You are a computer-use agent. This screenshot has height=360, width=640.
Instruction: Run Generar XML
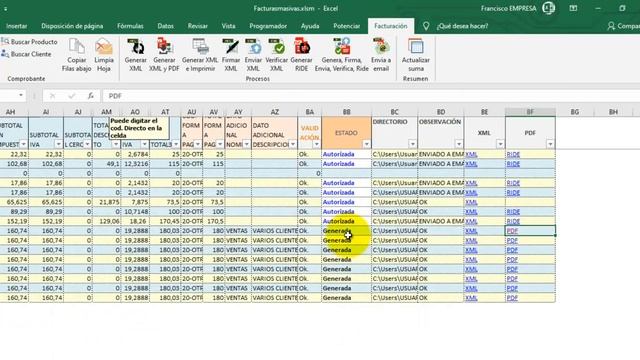(136, 55)
